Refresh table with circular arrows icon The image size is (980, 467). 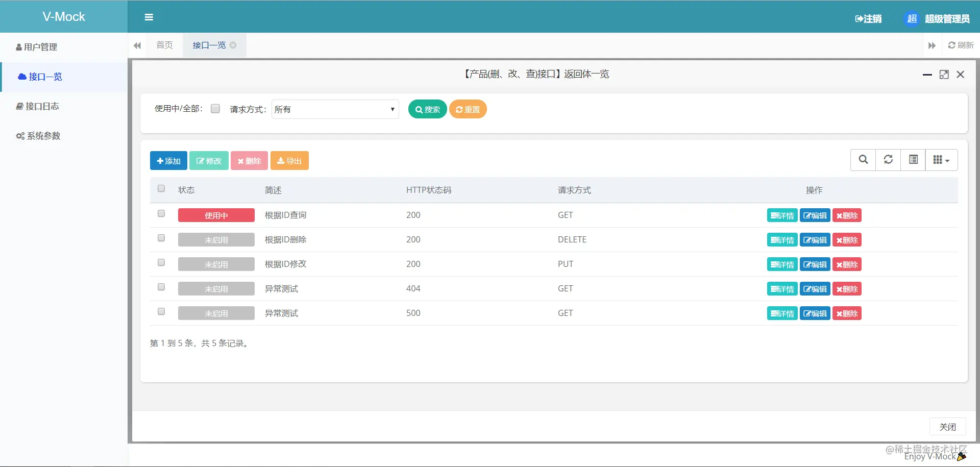(888, 160)
